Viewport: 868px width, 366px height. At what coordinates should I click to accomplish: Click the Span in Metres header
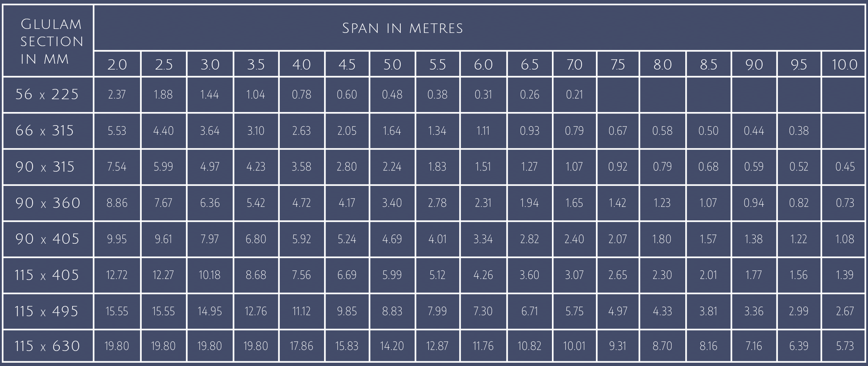pos(402,28)
